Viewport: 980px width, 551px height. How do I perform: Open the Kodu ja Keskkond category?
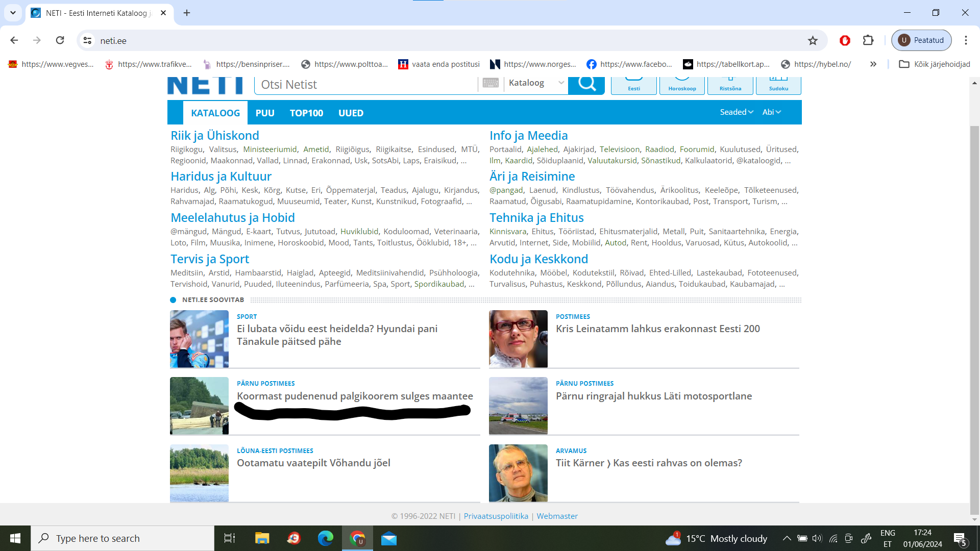[538, 259]
